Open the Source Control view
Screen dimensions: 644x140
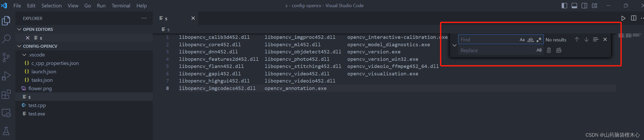(x=6, y=57)
